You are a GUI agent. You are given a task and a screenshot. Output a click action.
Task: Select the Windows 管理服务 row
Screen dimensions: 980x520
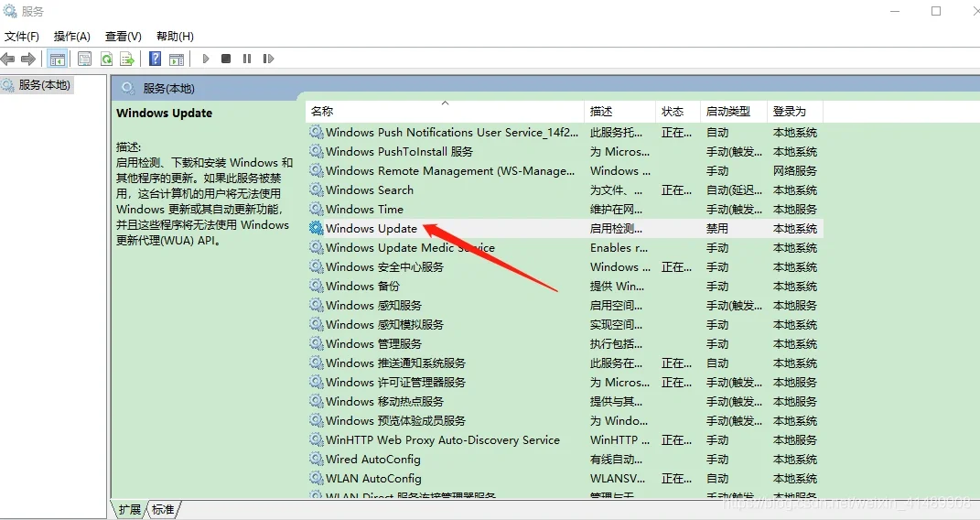(565, 343)
